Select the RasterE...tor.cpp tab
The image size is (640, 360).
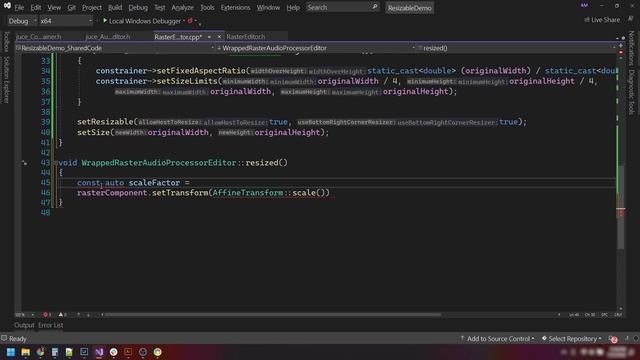178,37
